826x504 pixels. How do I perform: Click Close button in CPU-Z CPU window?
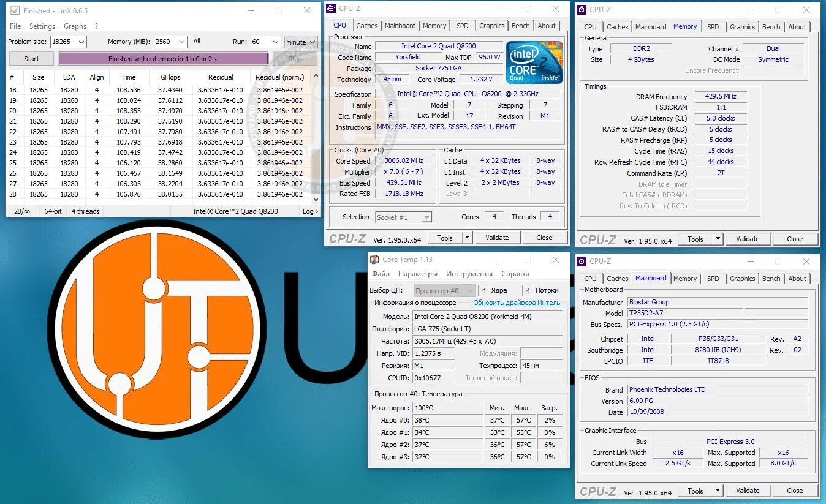coord(544,238)
